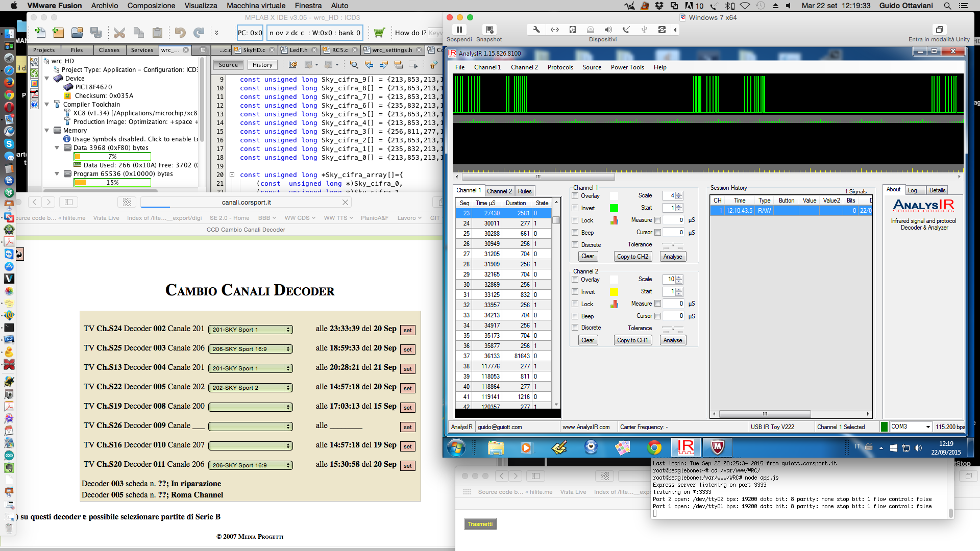Screen dimensions: 980x551
Task: Switch to SkyHD.c editor tab
Action: [x=254, y=50]
